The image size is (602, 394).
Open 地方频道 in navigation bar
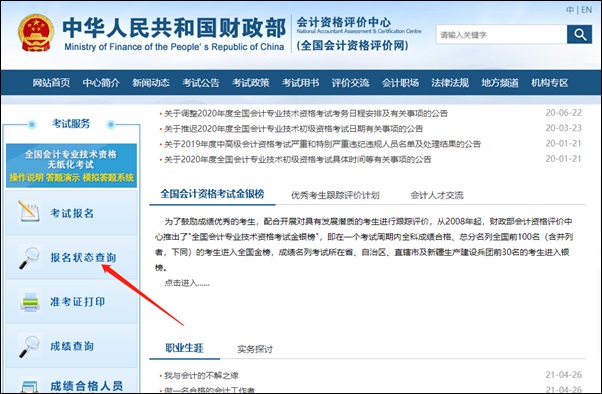click(x=500, y=83)
